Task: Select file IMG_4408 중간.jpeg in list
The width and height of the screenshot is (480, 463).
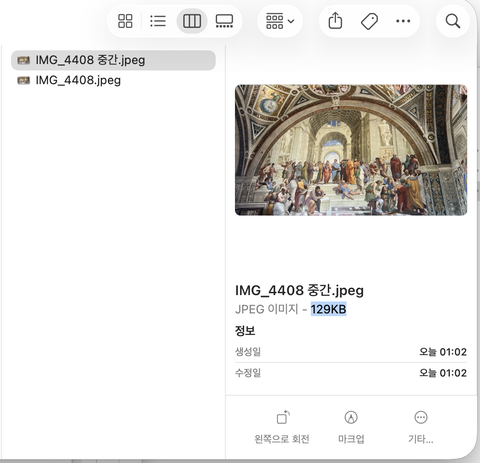Action: tap(113, 60)
